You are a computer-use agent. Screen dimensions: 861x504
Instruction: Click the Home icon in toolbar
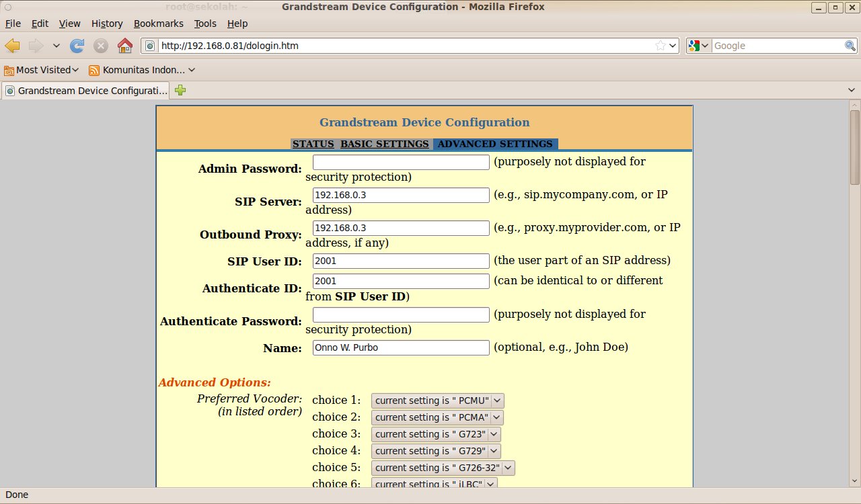click(124, 46)
